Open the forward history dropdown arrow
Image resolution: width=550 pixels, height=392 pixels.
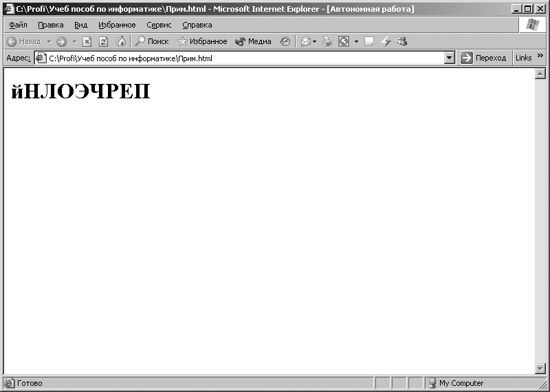tap(74, 41)
